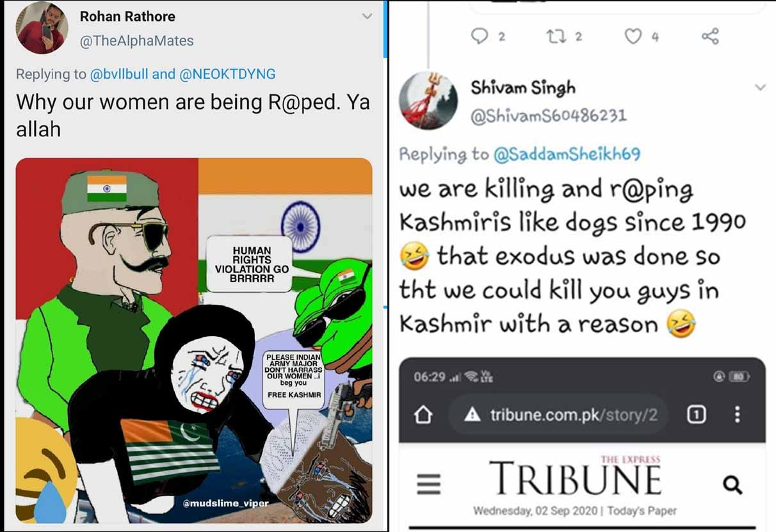776x532 pixels.
Task: Open the browser tab counter
Action: coord(696,415)
